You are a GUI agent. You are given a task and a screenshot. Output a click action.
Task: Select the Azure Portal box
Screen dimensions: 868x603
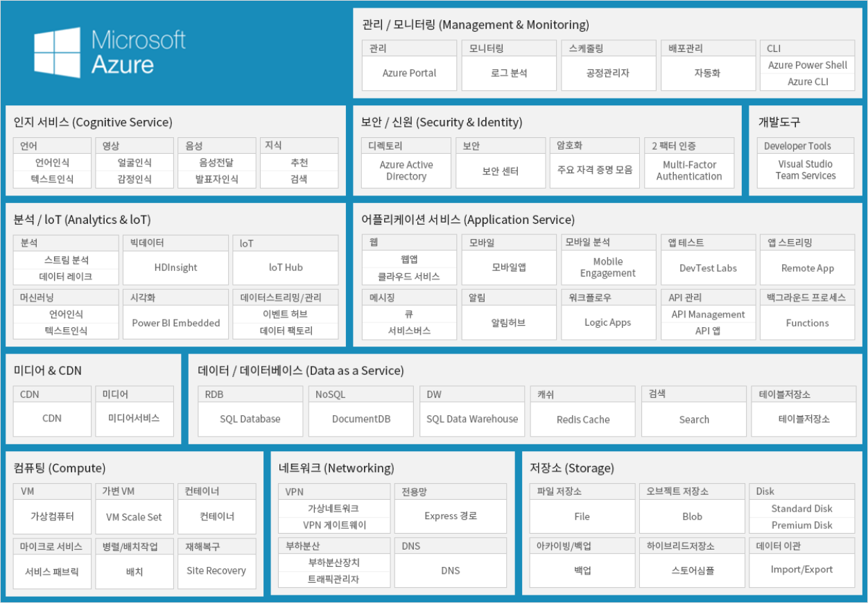click(409, 73)
